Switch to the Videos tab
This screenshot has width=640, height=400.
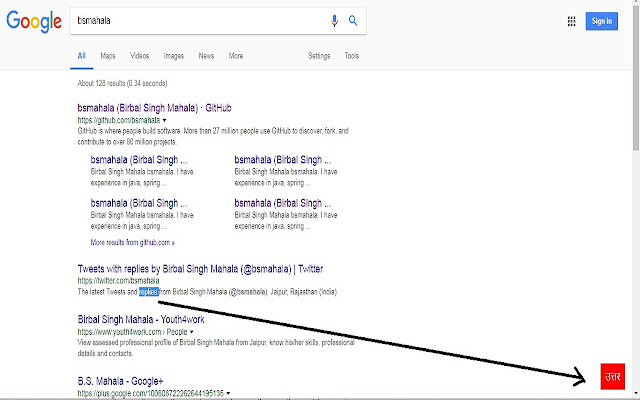(140, 56)
